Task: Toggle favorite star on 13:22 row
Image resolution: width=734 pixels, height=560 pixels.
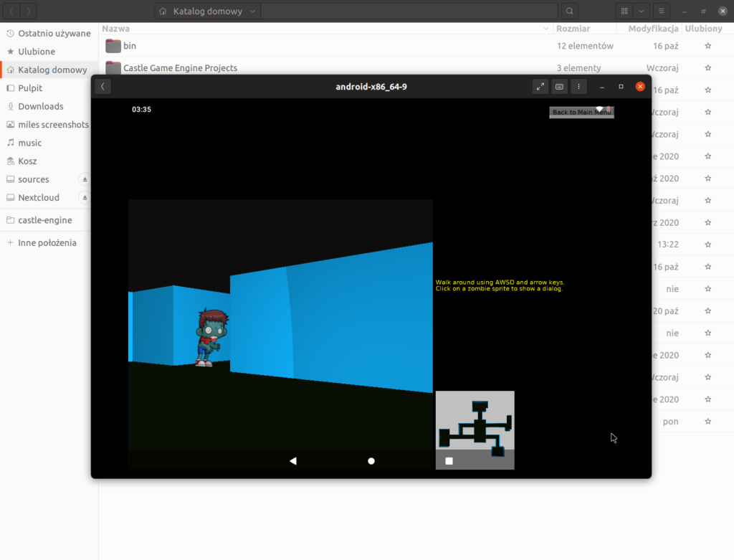Action: point(707,245)
